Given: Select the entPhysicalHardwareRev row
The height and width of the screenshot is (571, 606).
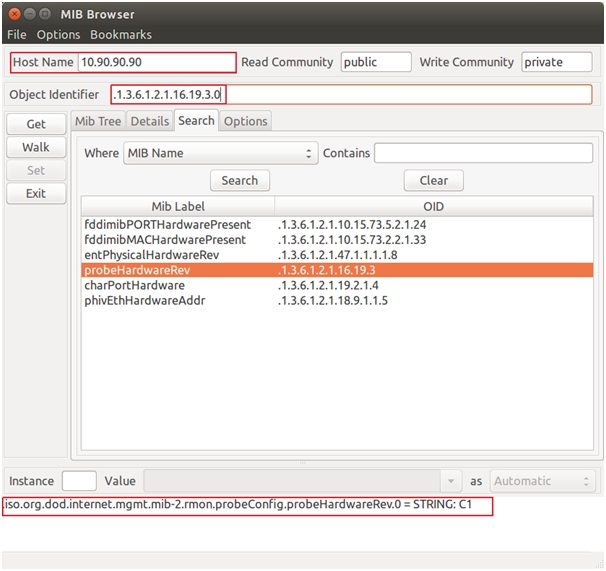Looking at the screenshot, I should (152, 255).
